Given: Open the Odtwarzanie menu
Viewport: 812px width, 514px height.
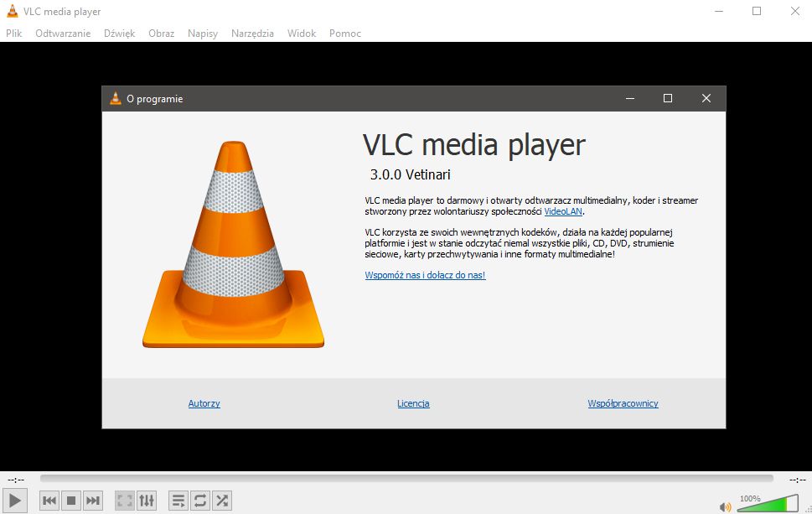Looking at the screenshot, I should click(63, 34).
